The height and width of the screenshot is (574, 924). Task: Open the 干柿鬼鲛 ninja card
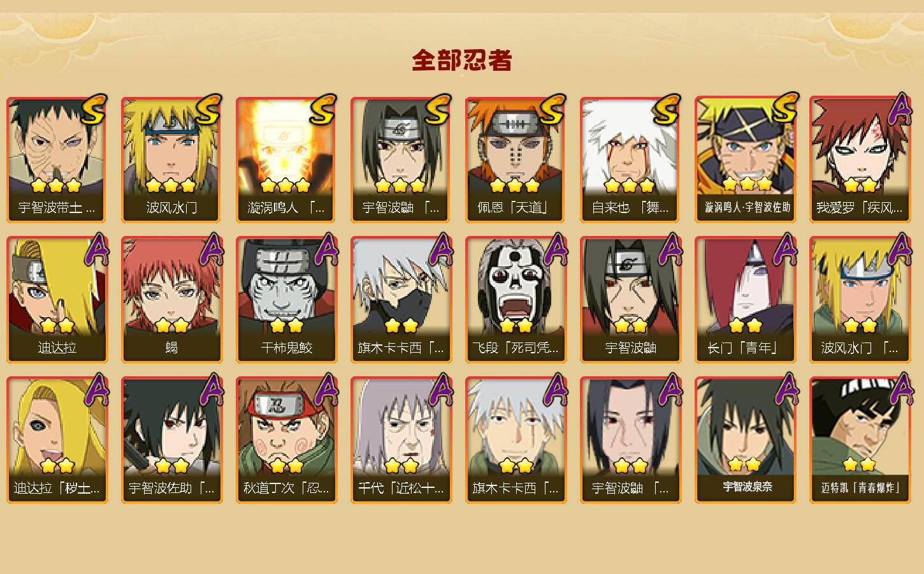pyautogui.click(x=286, y=300)
